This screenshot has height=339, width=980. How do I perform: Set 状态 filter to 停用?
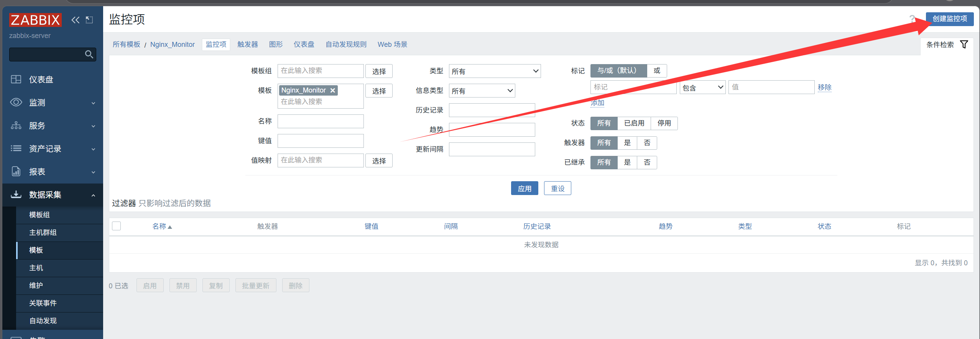click(x=664, y=124)
